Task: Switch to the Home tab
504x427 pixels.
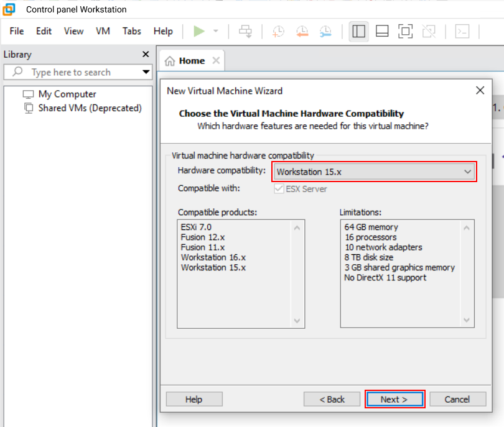Action: (x=185, y=61)
